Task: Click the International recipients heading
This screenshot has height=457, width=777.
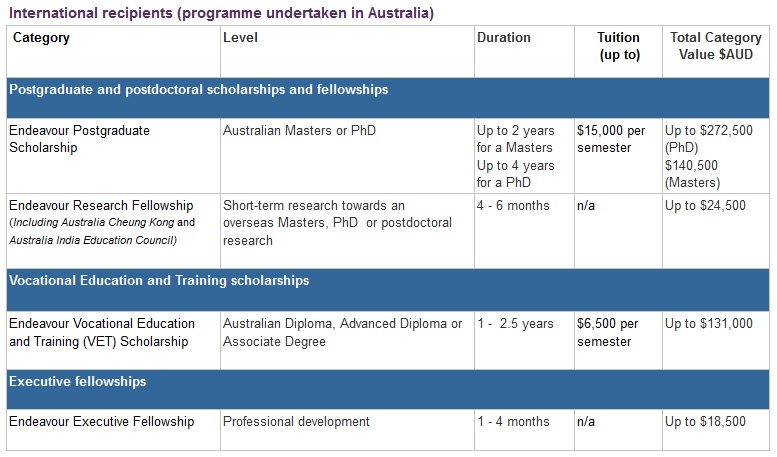Action: click(x=221, y=14)
